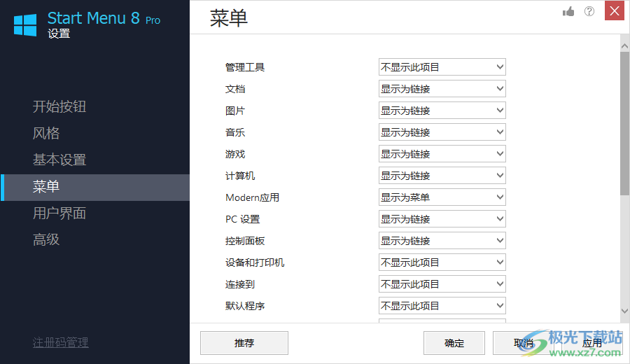Open the 音乐 display dropdown
Screen dimensions: 630x364
tap(442, 132)
